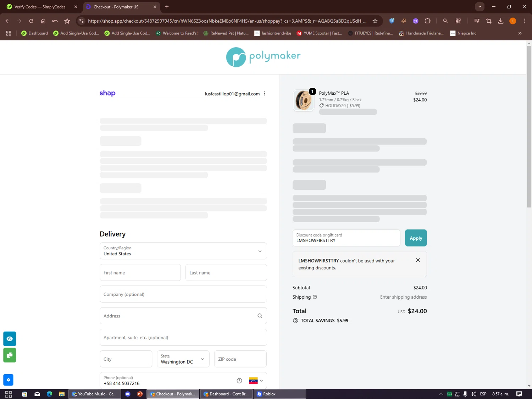The width and height of the screenshot is (532, 399).
Task: Focus the Last name field
Action: [226, 272]
